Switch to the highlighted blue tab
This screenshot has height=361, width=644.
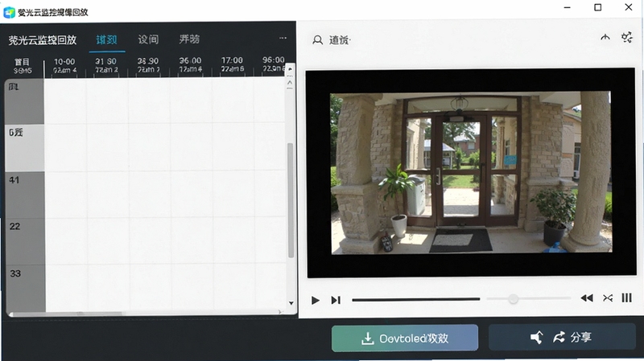click(107, 39)
